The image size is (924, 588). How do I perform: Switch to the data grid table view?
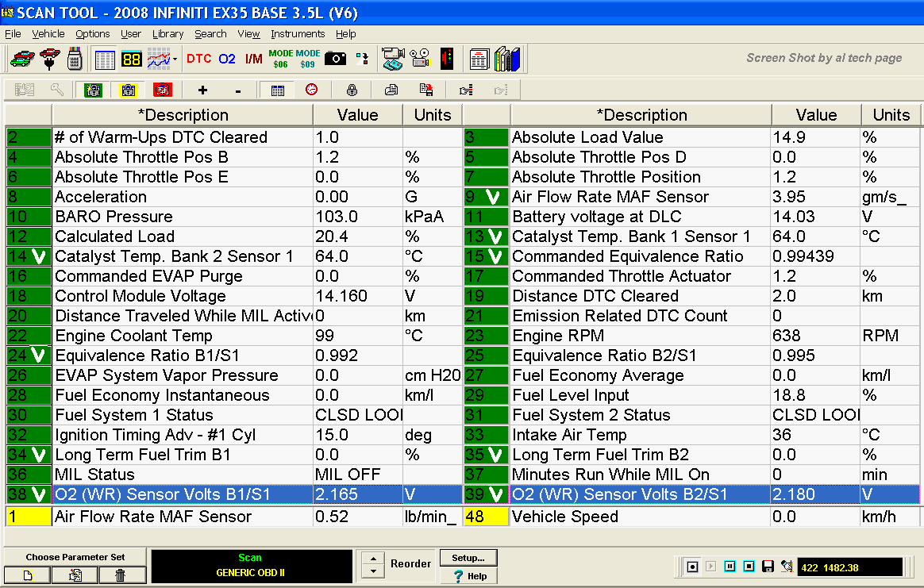(x=105, y=59)
